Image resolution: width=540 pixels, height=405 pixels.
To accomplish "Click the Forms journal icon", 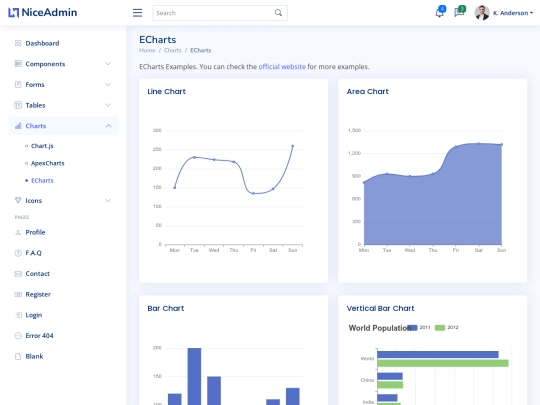I will (18, 84).
